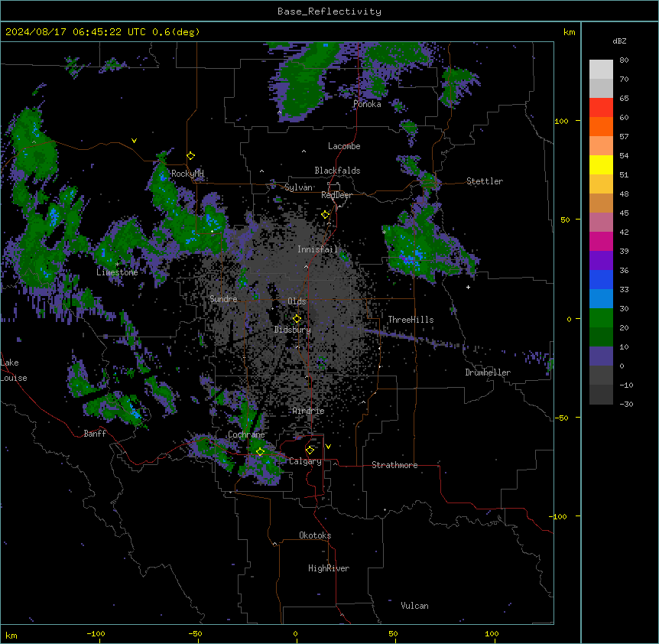Click the Drumheller label
This screenshot has height=644, width=659.
point(488,372)
